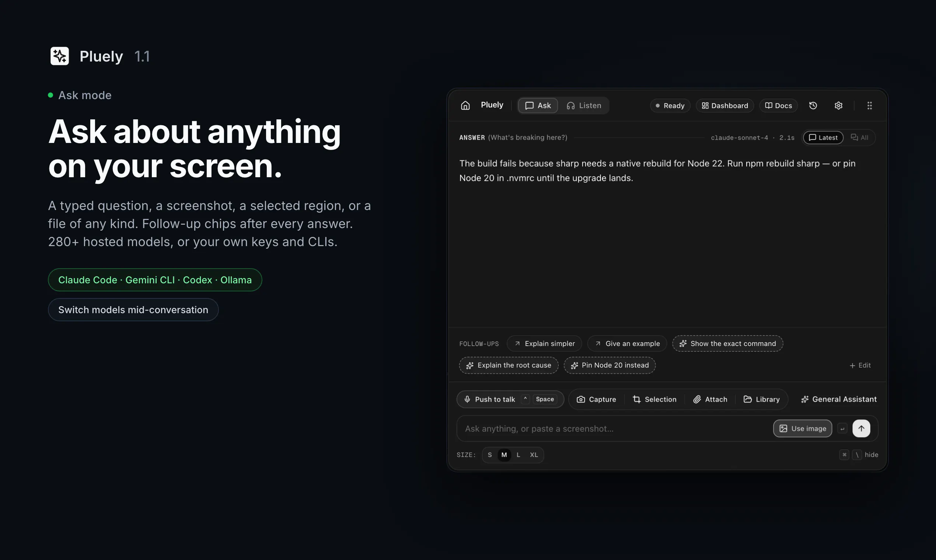This screenshot has height=560, width=936.
Task: Click the drag-handle dots icon in header
Action: (x=870, y=106)
